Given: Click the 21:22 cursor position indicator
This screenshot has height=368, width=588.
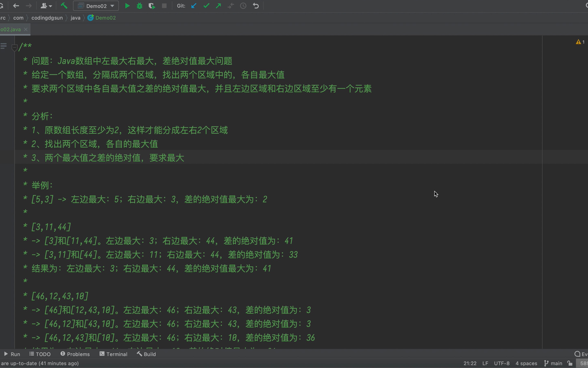Looking at the screenshot, I should click(x=470, y=363).
